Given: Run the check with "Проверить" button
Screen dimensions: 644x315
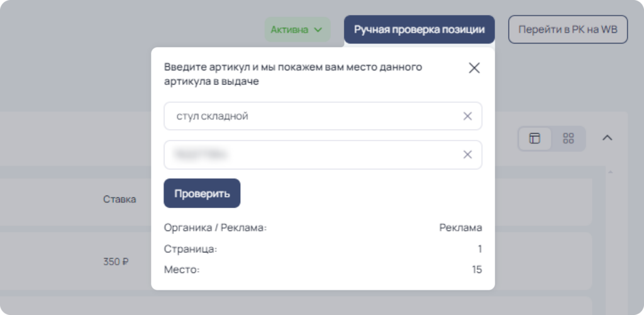Looking at the screenshot, I should [x=202, y=194].
